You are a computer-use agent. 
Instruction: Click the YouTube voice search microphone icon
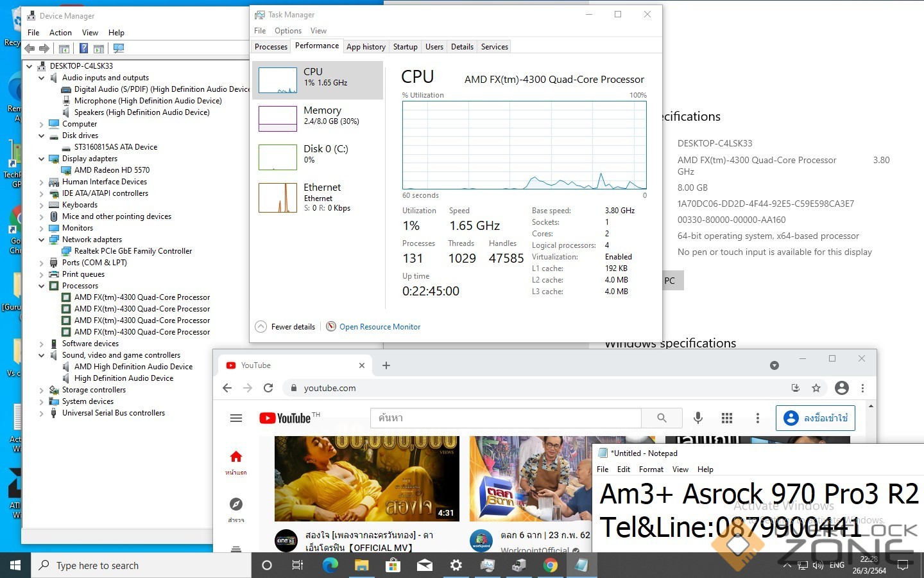tap(698, 418)
